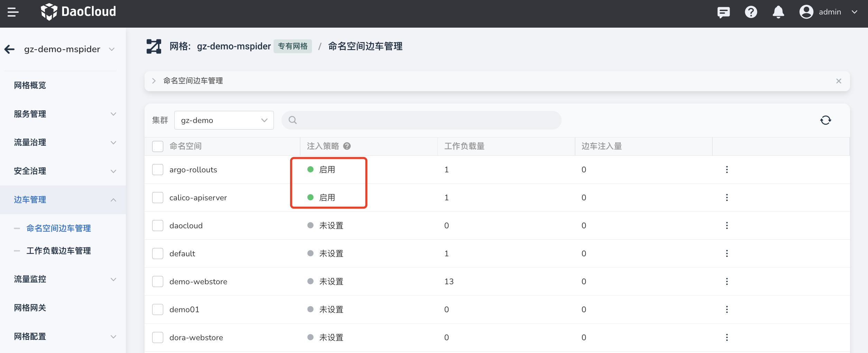
Task: Expand 安全治理 sidebar section
Action: [63, 171]
